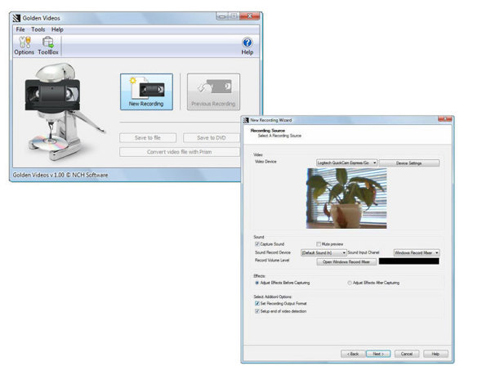The width and height of the screenshot is (500, 375).
Task: Click the Golden Videos title bar app icon
Action: coord(17,18)
